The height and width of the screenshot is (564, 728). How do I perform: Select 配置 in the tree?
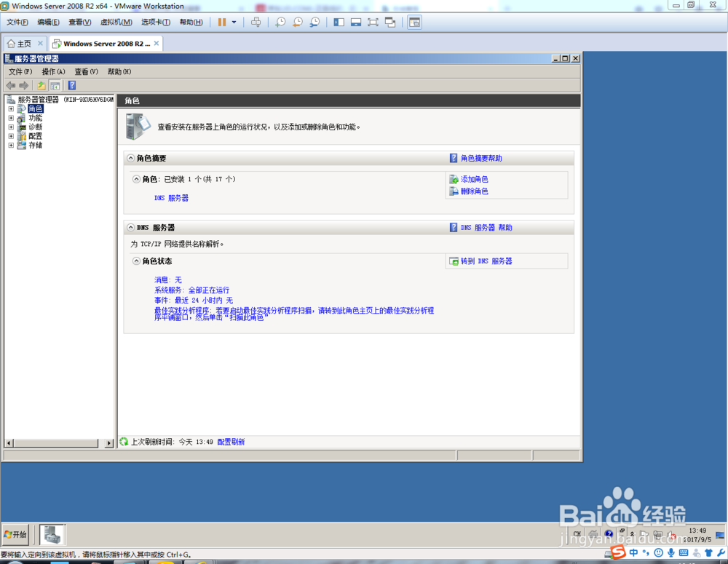pyautogui.click(x=35, y=136)
